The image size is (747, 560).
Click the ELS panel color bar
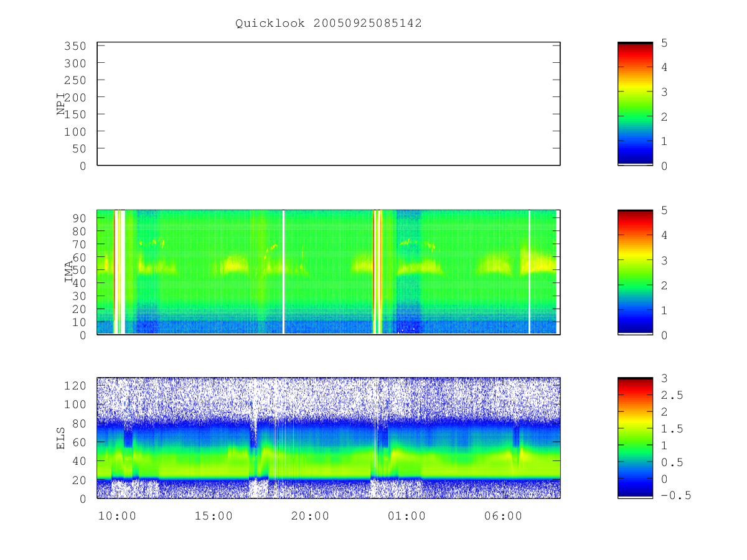635,438
